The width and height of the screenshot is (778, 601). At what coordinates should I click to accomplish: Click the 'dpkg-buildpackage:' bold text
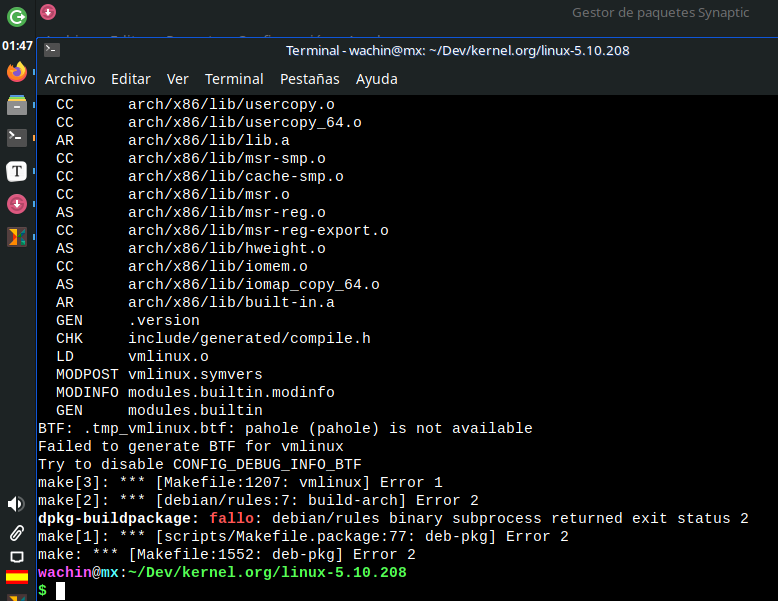click(119, 518)
